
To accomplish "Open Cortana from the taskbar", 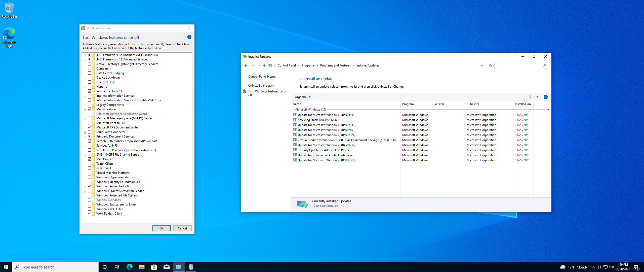I will (105, 267).
